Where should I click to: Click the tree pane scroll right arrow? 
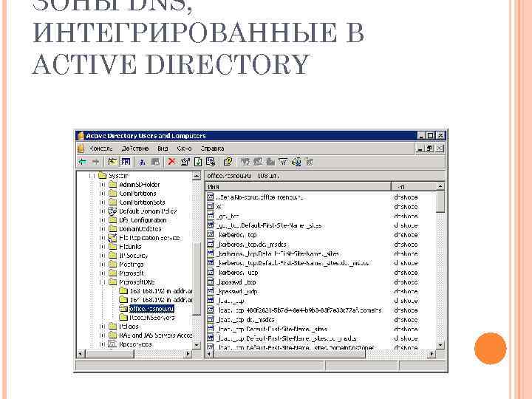188,354
